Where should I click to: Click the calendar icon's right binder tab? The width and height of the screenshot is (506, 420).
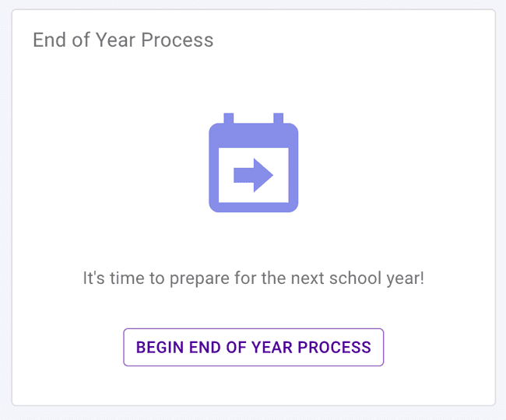click(x=278, y=118)
